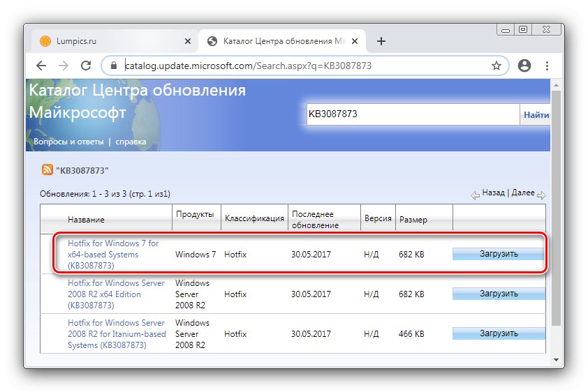
Task: Reload the page with the refresh icon
Action: tap(86, 66)
